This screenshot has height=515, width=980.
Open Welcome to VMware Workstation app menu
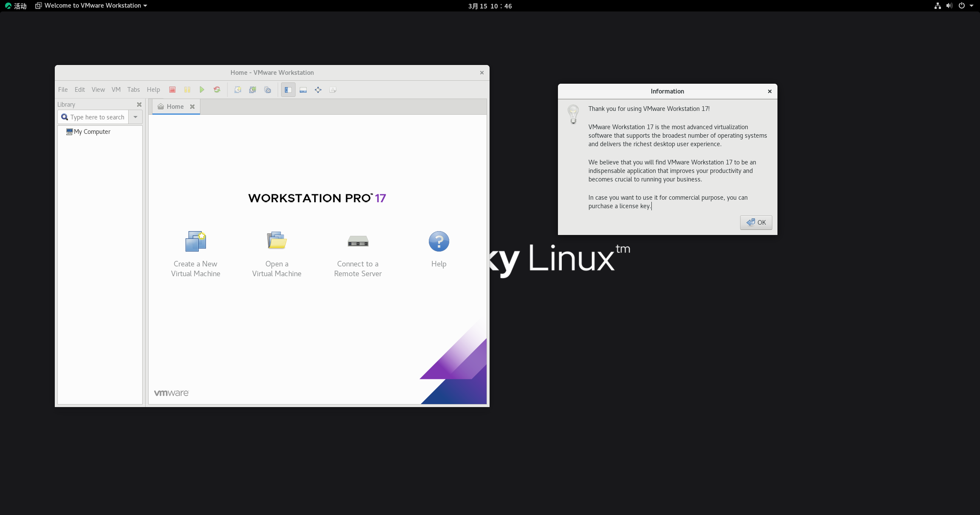pos(91,6)
